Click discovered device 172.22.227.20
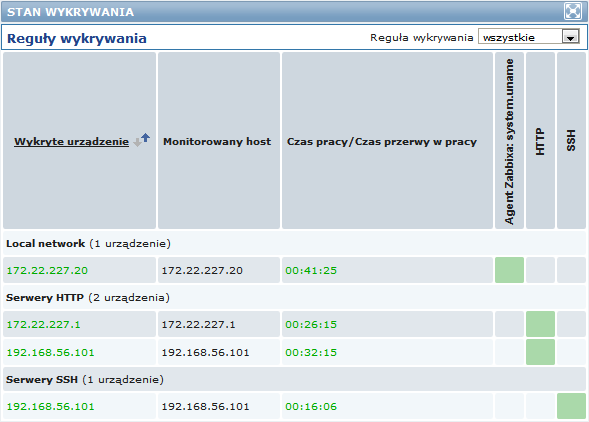The width and height of the screenshot is (589, 422). point(47,271)
